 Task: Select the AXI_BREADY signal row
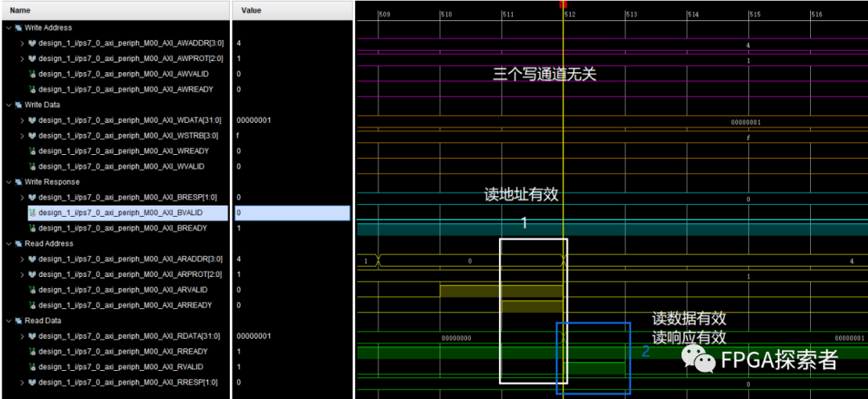122,228
